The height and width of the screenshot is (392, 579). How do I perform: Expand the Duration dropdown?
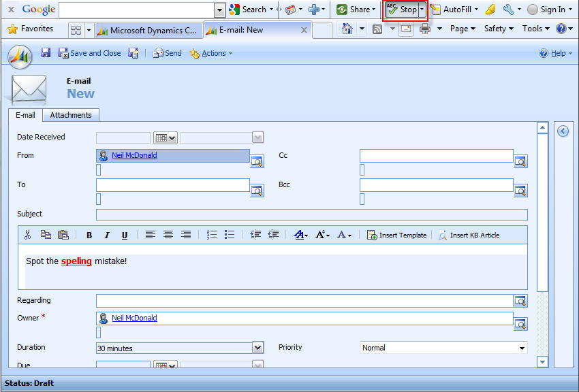coord(257,348)
